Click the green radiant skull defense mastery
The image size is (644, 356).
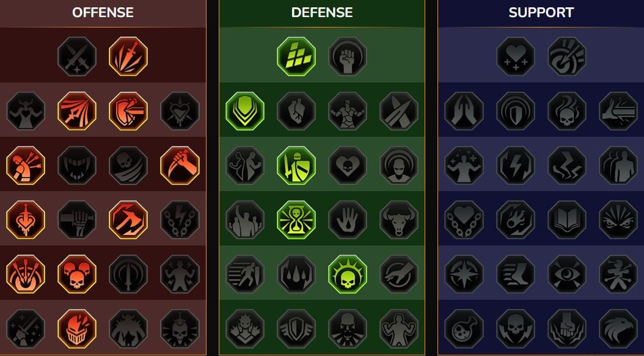348,274
